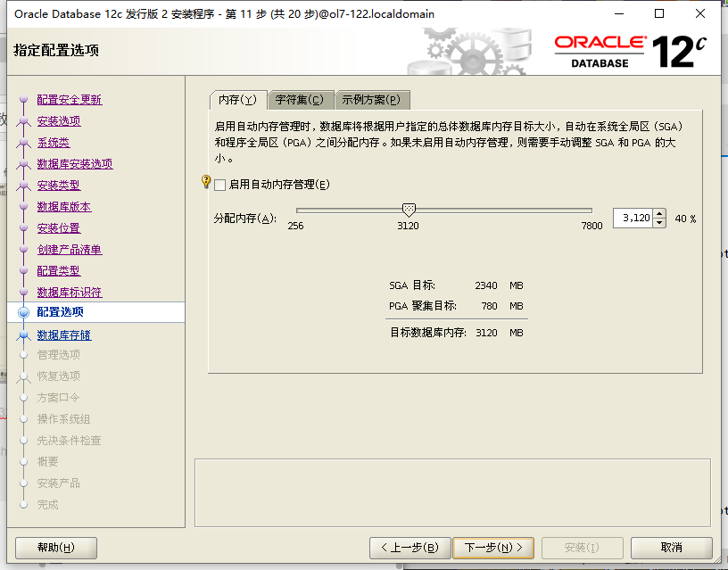The height and width of the screenshot is (570, 728).
Task: Open the 数据库标识符 step link
Action: pos(69,291)
